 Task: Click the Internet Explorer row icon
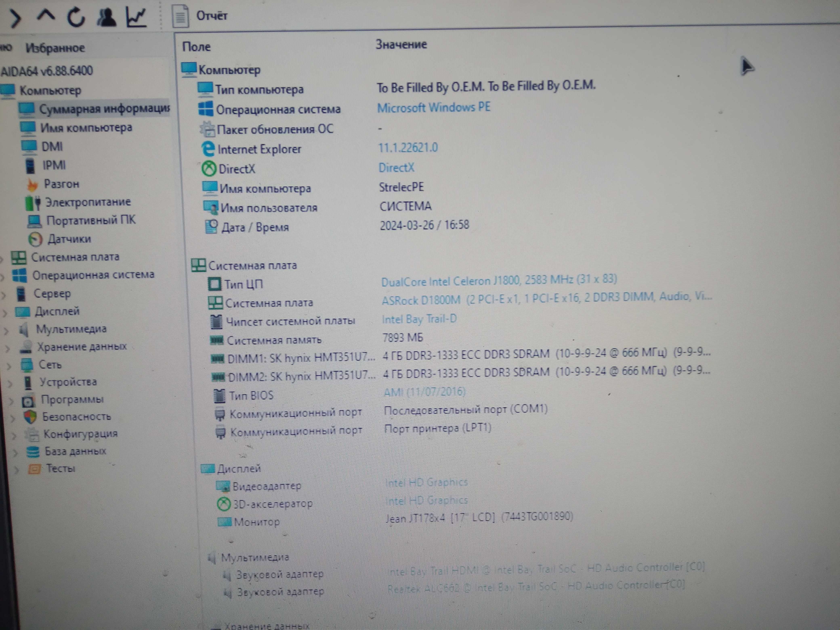click(208, 149)
